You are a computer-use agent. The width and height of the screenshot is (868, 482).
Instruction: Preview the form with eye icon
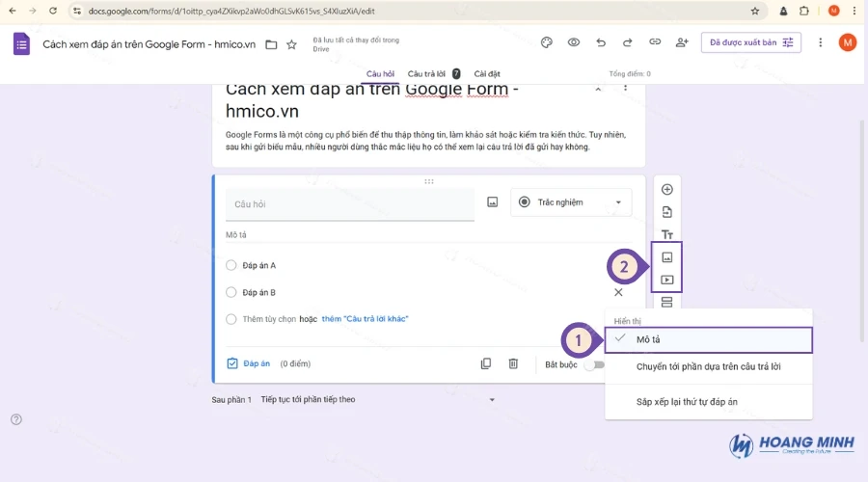tap(574, 42)
